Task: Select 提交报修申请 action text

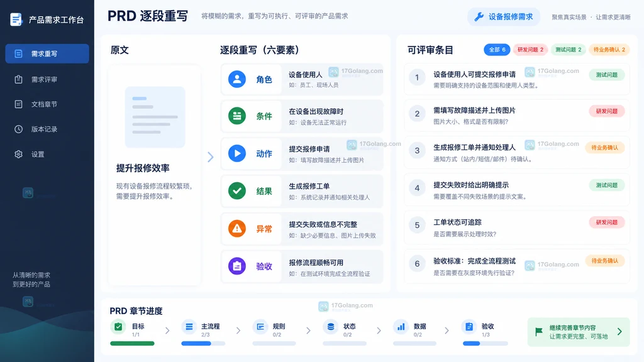Action: point(309,149)
